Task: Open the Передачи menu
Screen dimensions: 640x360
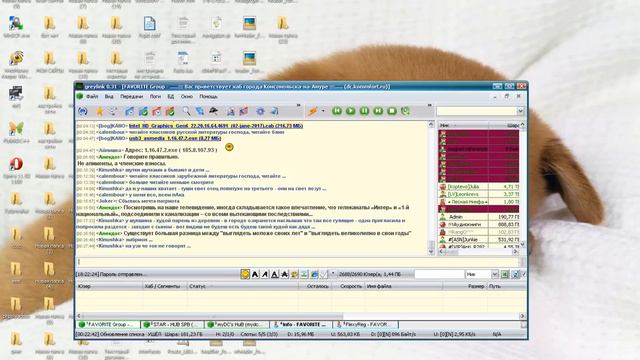Action: [131, 97]
